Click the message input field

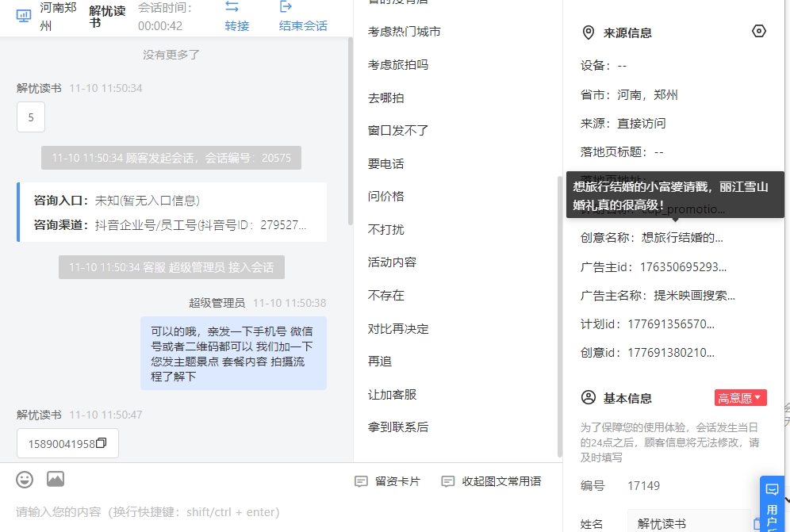coord(281,512)
